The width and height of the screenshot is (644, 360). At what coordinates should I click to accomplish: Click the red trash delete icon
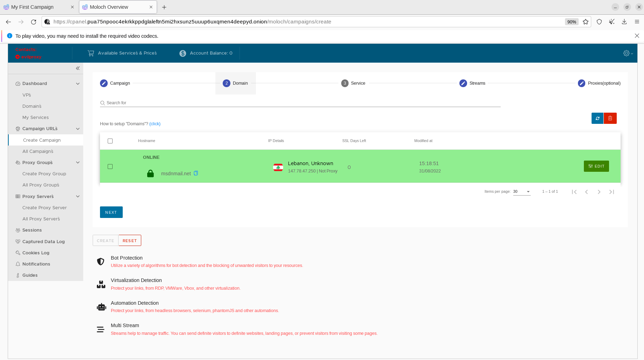pyautogui.click(x=610, y=118)
